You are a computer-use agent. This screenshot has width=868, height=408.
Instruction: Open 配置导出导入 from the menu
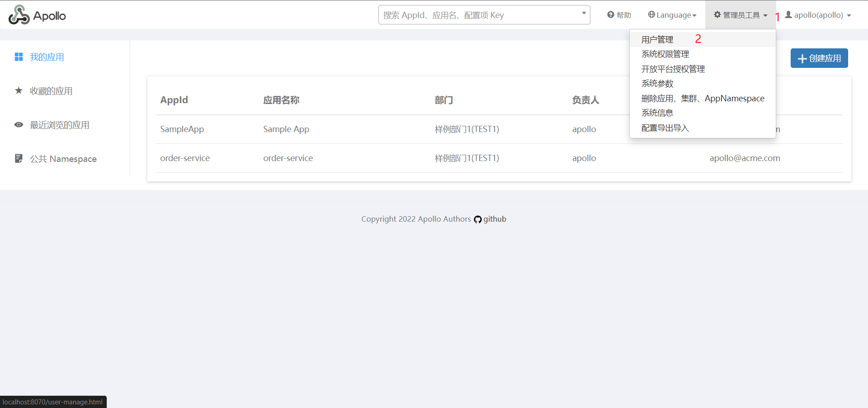click(665, 128)
